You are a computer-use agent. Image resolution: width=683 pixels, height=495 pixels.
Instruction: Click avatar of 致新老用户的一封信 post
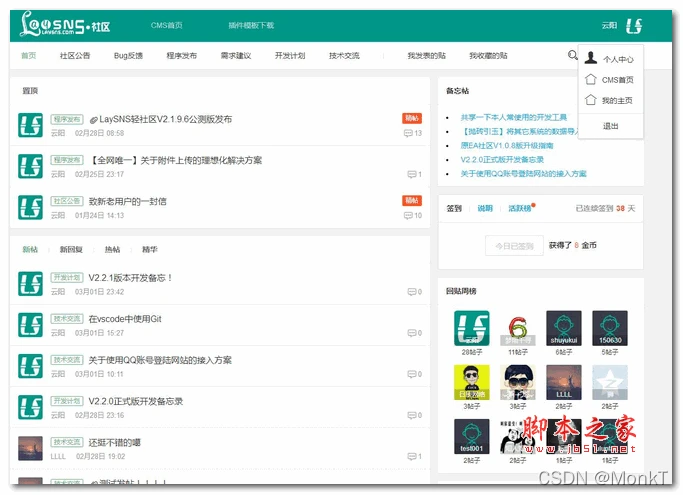(x=30, y=207)
